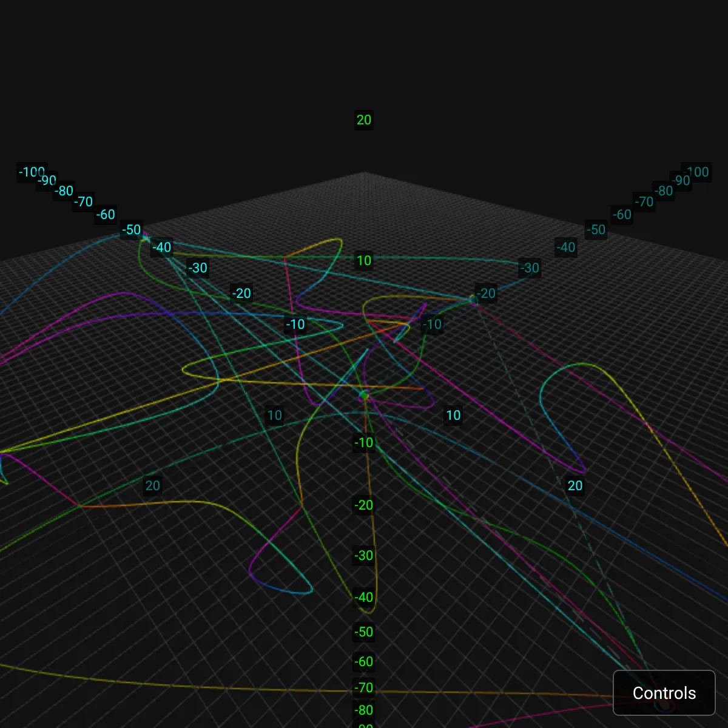Open the Controls panel button
Screen dimensions: 728x728
664,693
